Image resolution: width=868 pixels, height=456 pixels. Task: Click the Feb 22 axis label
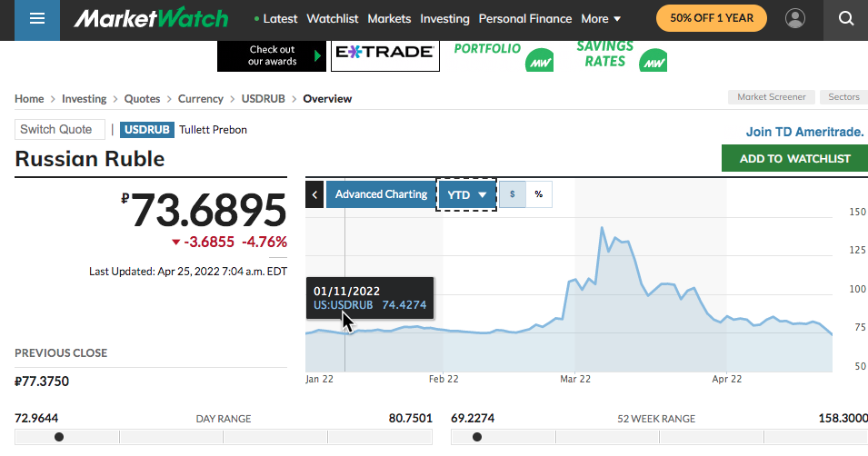pos(444,379)
